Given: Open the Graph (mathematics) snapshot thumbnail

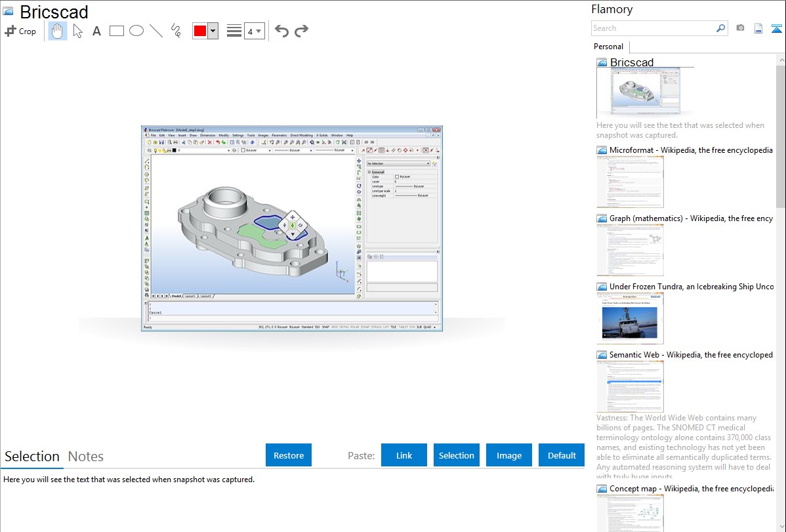Looking at the screenshot, I should pos(630,250).
